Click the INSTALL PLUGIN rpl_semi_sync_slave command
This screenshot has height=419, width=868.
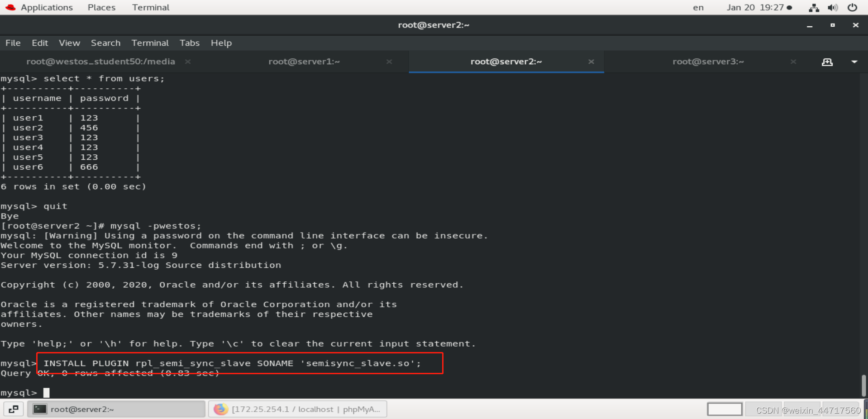pyautogui.click(x=232, y=363)
